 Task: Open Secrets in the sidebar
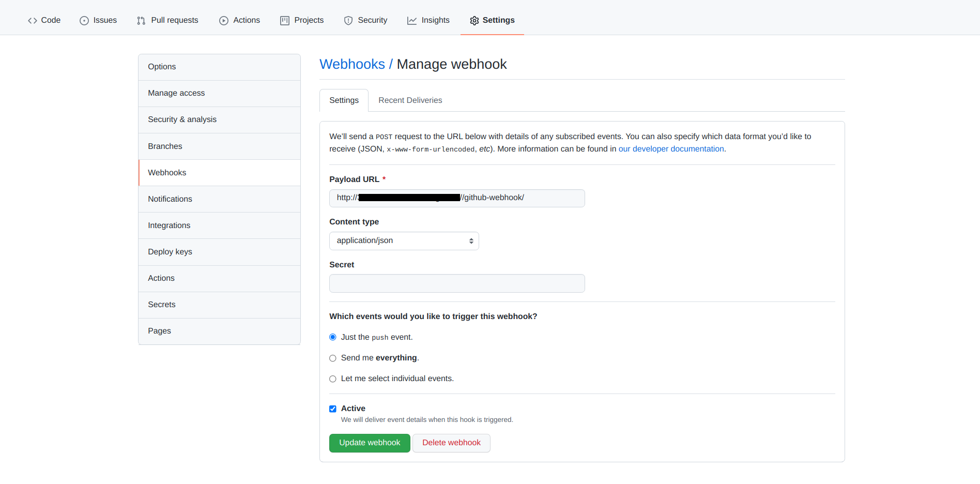(219, 305)
